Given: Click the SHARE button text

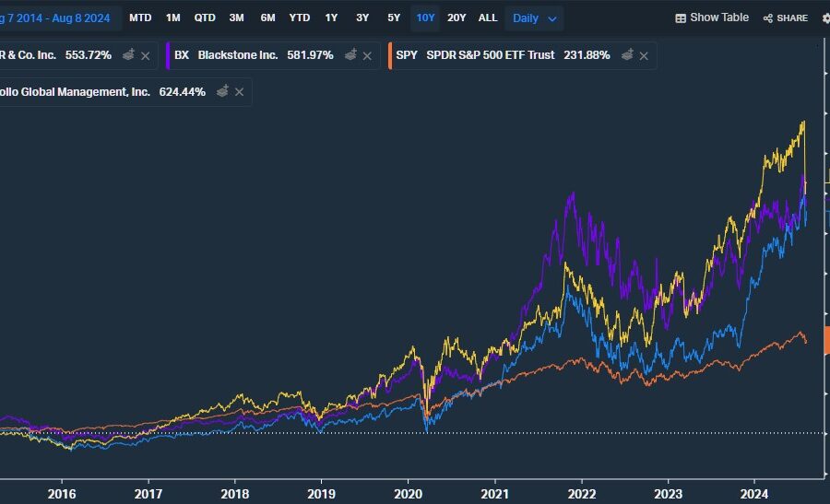Looking at the screenshot, I should point(792,18).
